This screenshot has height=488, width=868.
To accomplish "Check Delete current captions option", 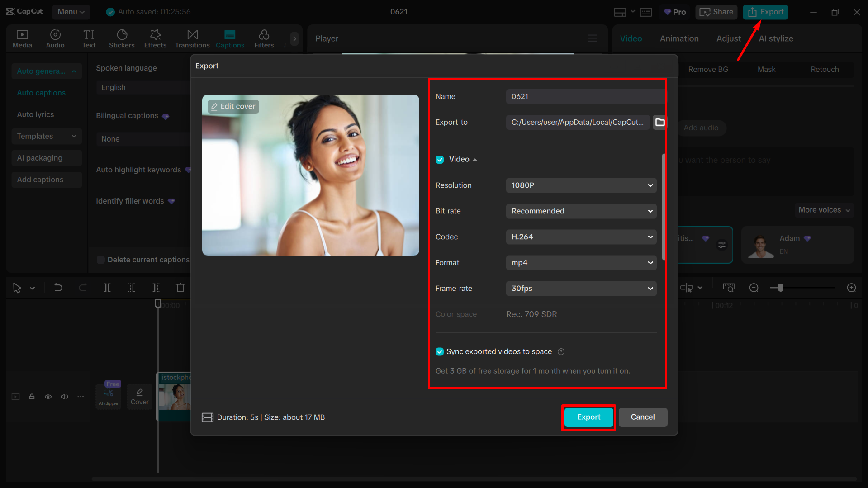I will click(x=101, y=260).
